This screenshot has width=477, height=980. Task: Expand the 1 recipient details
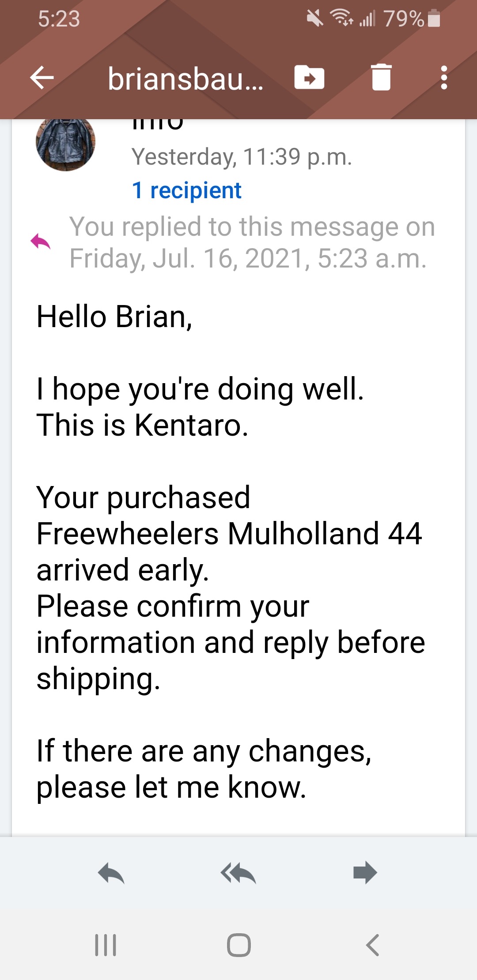[186, 191]
